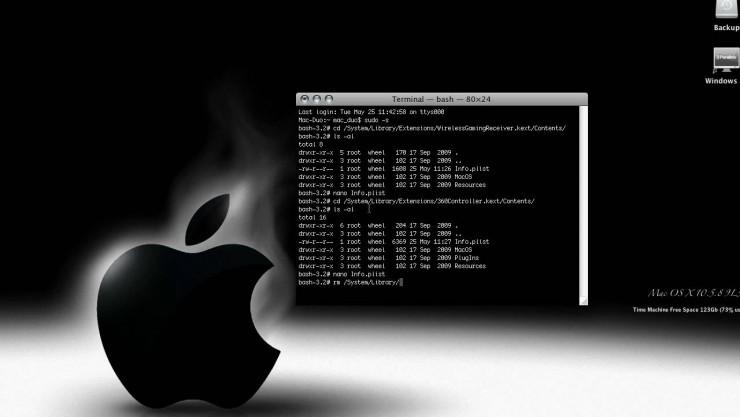Screen dimensions: 740x417
Task: Click the Terminal — bash — 80×24 title bar
Action: click(442, 99)
